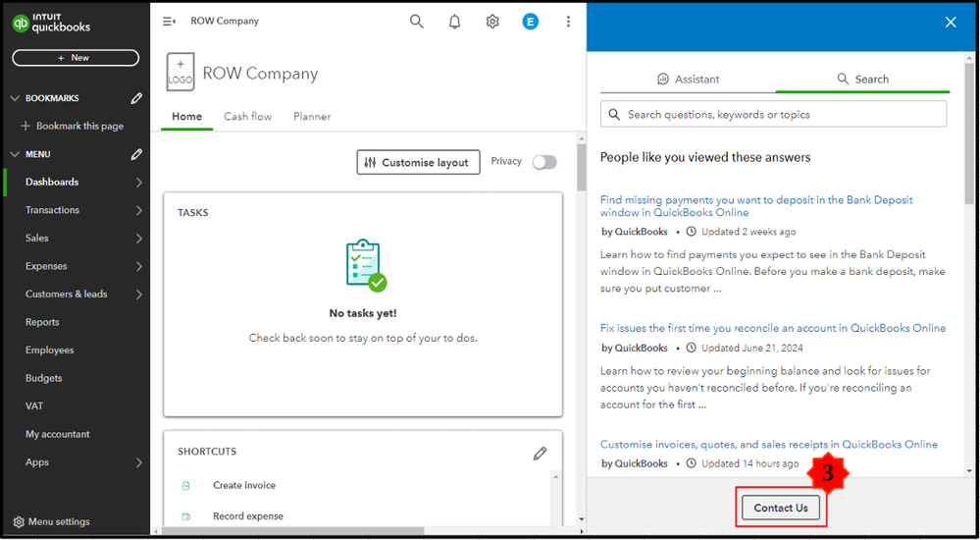Expand the Transactions submenu arrow
Screen dimensions: 980x540
138,210
